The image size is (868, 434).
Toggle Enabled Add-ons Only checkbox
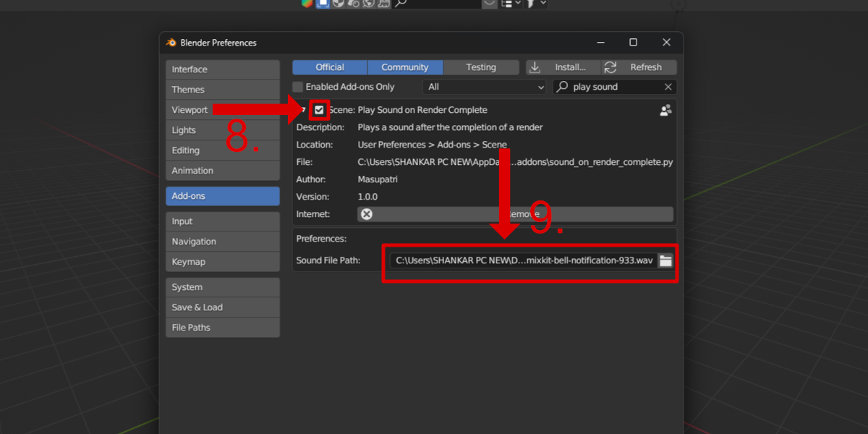[x=297, y=87]
